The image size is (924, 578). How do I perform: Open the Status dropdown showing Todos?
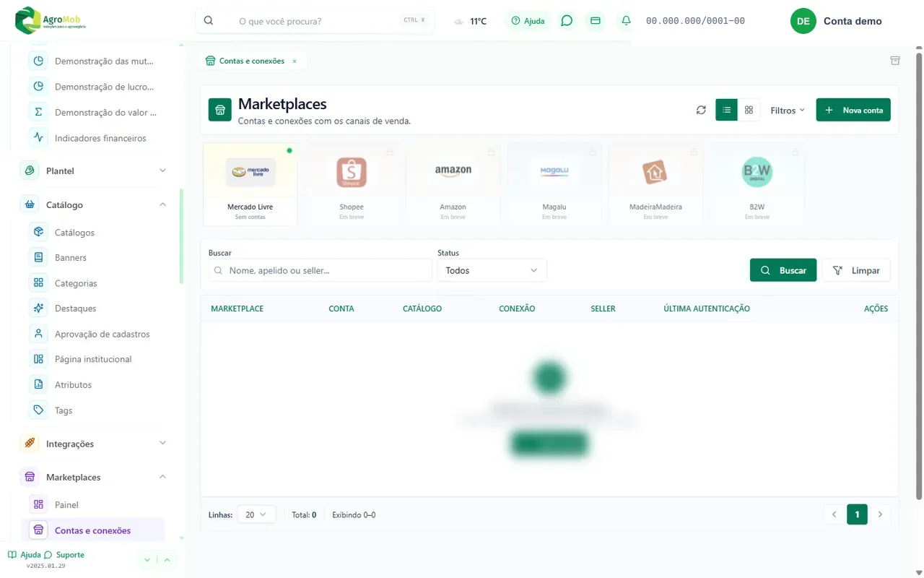click(492, 270)
